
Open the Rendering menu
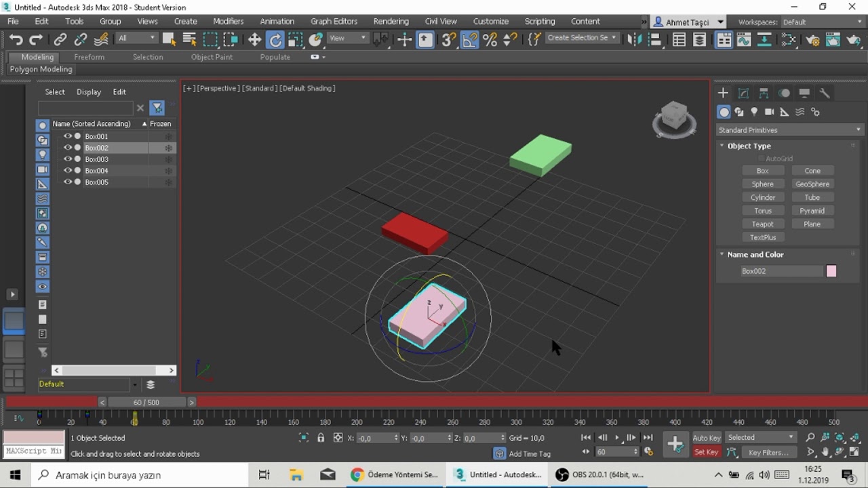(391, 22)
